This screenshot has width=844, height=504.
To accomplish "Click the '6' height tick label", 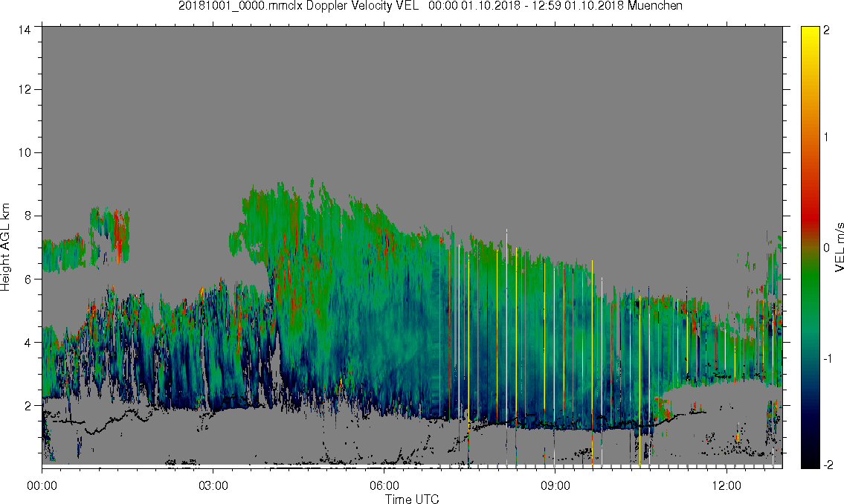I will coord(28,280).
